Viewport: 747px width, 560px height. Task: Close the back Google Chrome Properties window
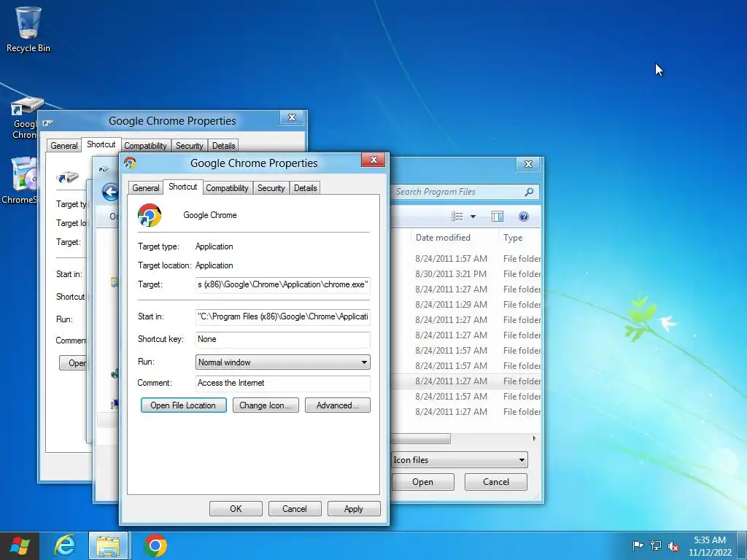pos(292,117)
